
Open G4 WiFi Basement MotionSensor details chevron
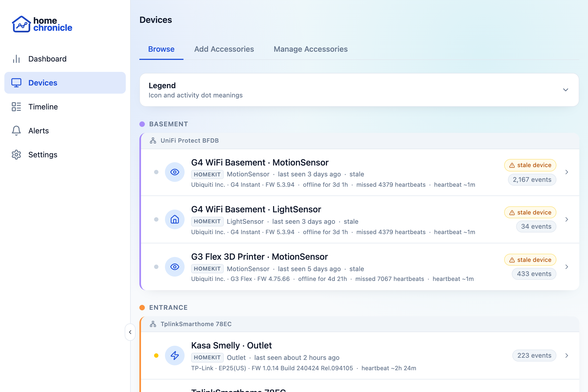pyautogui.click(x=567, y=172)
